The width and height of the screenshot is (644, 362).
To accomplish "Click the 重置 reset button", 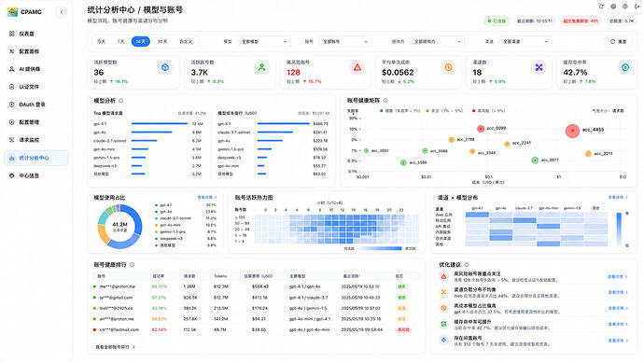I will tap(619, 41).
